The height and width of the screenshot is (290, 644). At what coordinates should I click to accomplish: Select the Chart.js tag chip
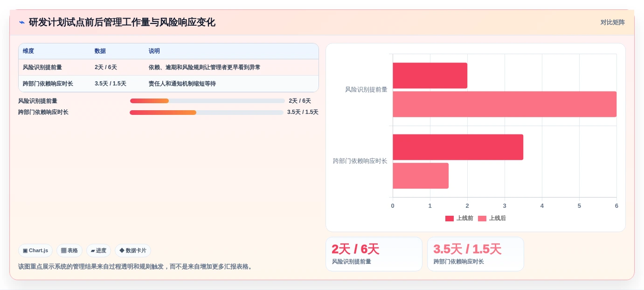[35, 250]
